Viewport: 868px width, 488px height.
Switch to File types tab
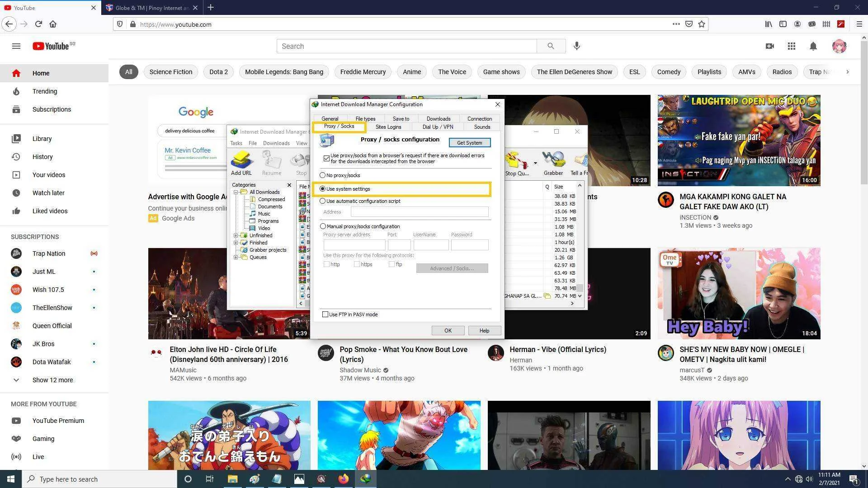[x=365, y=119]
